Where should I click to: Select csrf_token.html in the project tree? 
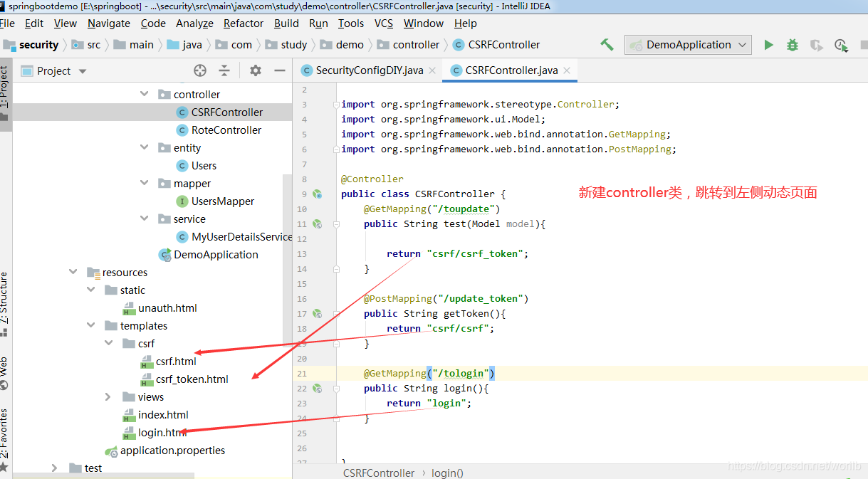pyautogui.click(x=192, y=379)
